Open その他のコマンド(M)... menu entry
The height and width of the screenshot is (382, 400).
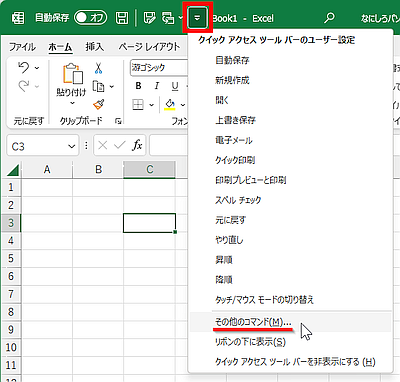tap(290, 322)
